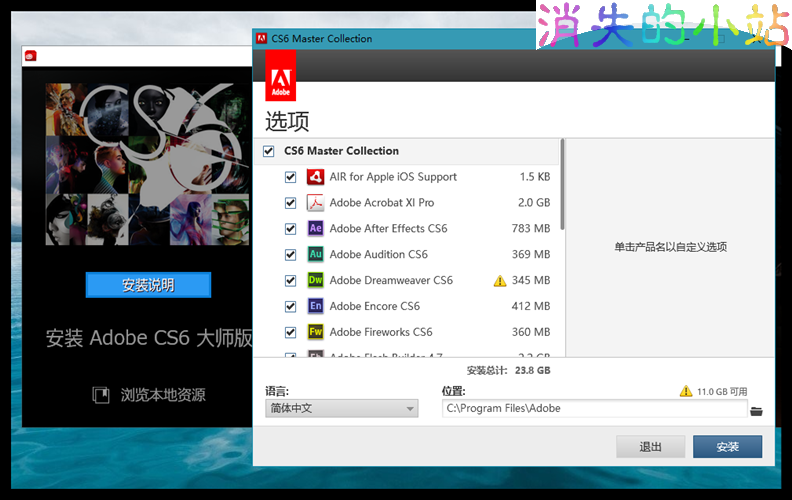The height and width of the screenshot is (500, 792).
Task: Click the AIR for Apple iOS Support icon
Action: pyautogui.click(x=316, y=177)
